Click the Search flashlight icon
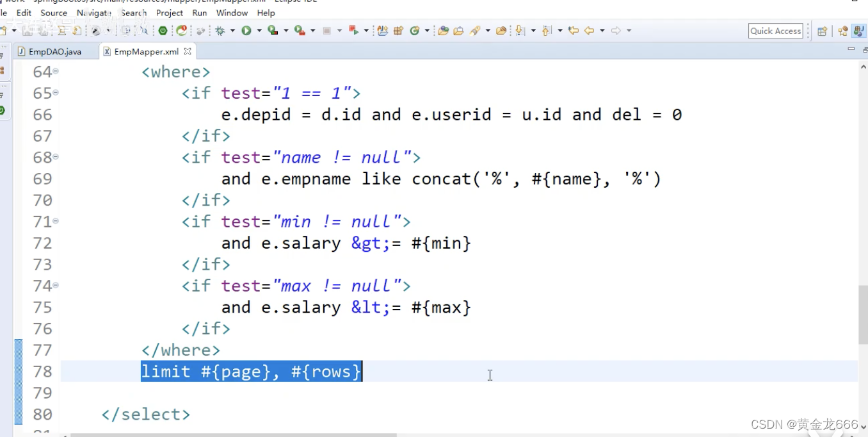The height and width of the screenshot is (437, 868). click(475, 31)
